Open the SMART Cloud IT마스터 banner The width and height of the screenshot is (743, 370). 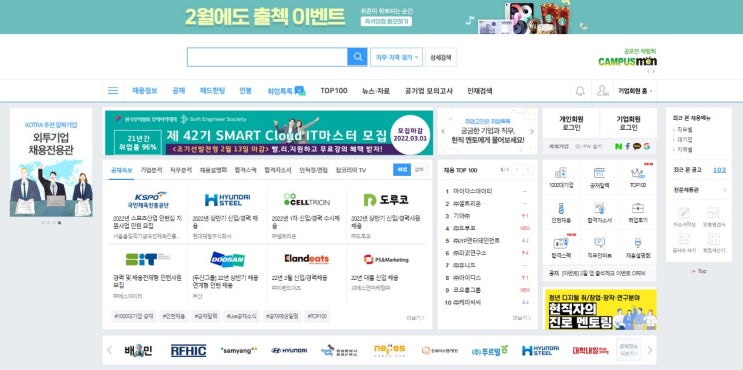(269, 133)
